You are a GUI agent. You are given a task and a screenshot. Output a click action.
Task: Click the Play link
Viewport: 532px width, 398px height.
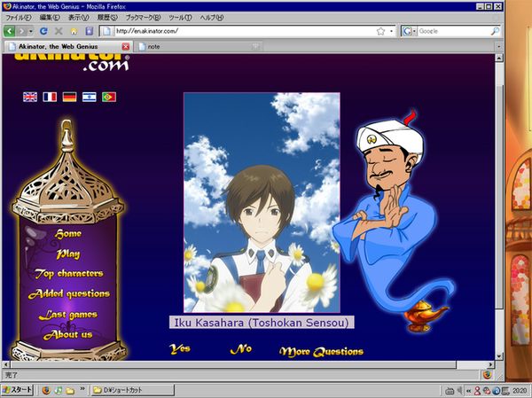[x=68, y=254]
